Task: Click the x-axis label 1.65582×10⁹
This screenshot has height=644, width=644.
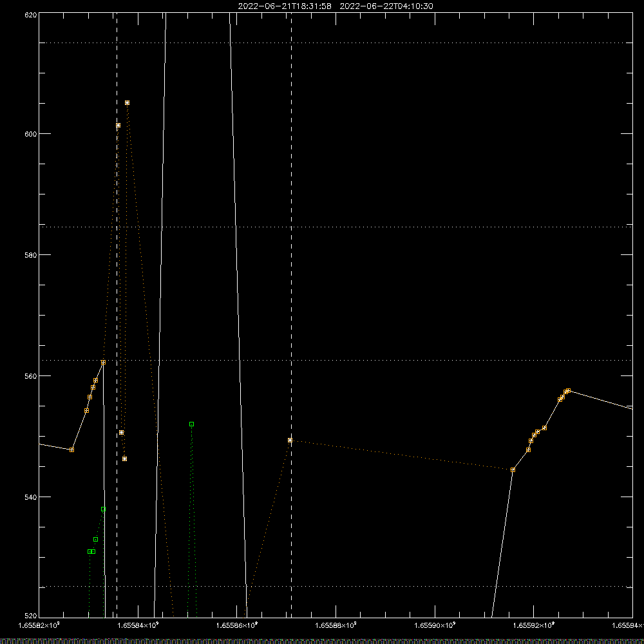Action: pos(39,625)
